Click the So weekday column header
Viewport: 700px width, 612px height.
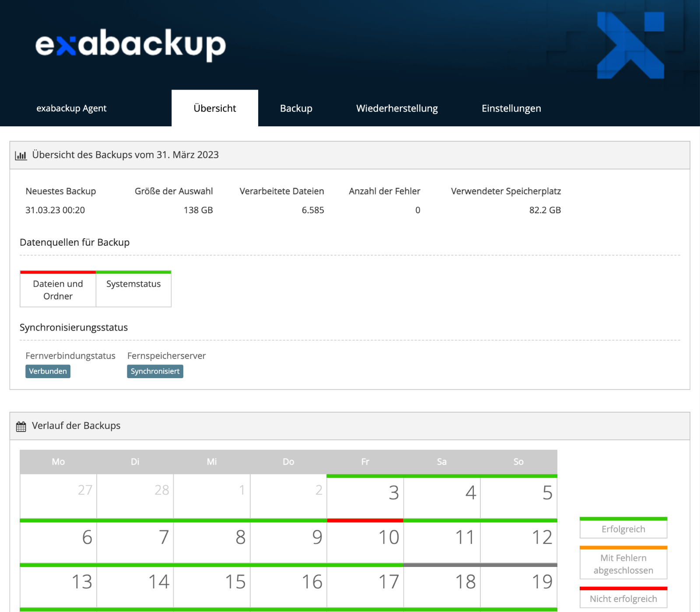(x=519, y=462)
